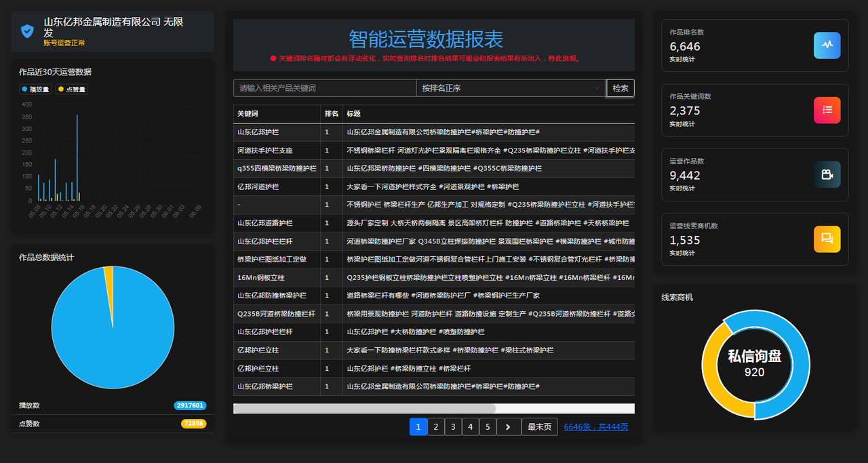
Task: Select keyword cell 山东亿邦道路护栏
Action: click(277, 223)
